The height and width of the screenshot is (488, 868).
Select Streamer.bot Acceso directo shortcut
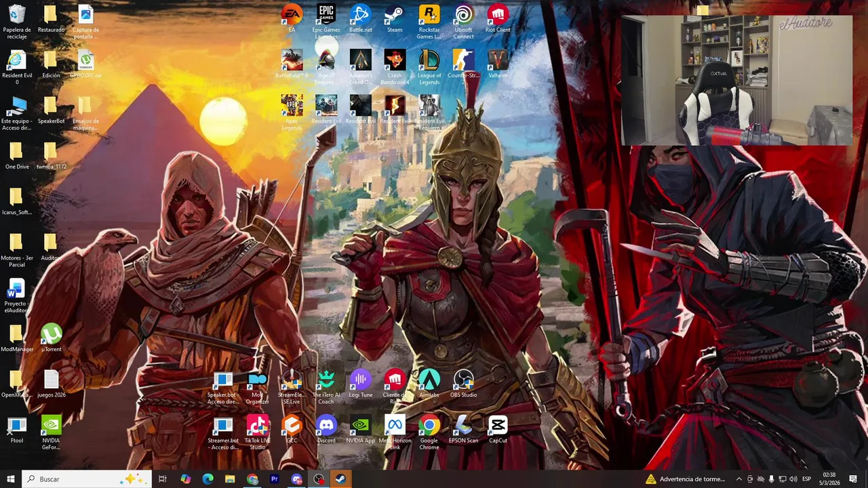coord(222,432)
